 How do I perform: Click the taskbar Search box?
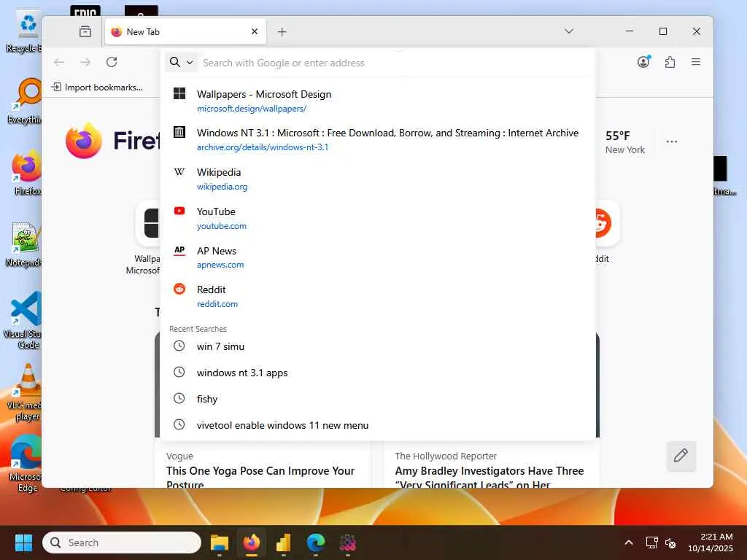tap(122, 542)
